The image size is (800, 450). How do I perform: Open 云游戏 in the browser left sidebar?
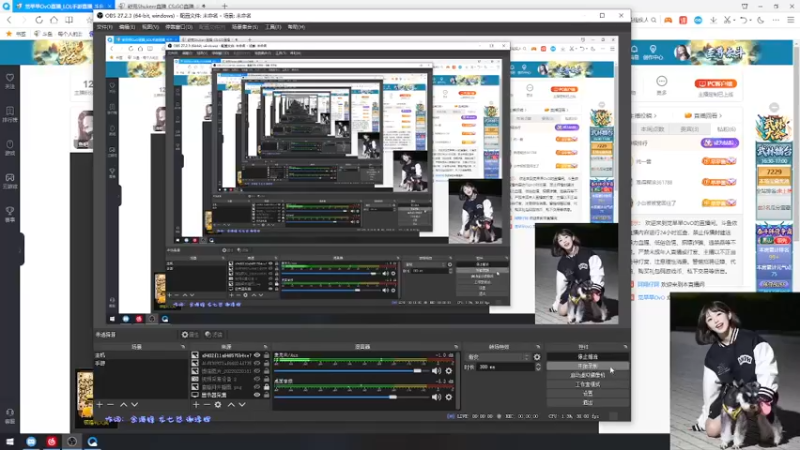pos(10,181)
